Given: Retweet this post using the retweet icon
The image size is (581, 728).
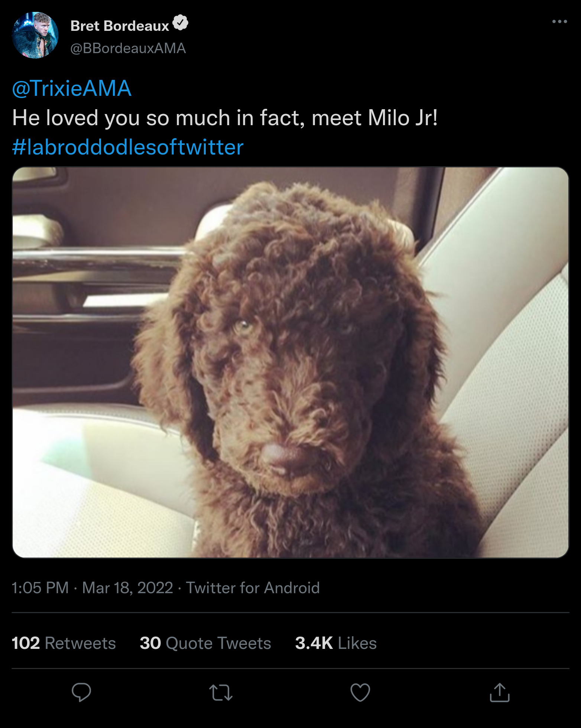Looking at the screenshot, I should [221, 692].
